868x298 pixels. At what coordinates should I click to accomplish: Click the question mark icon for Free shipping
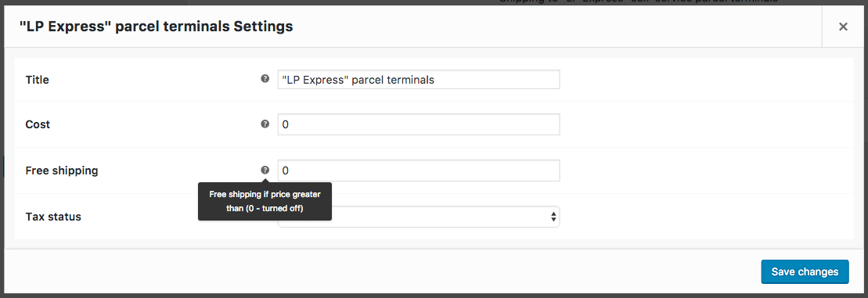[x=265, y=170]
